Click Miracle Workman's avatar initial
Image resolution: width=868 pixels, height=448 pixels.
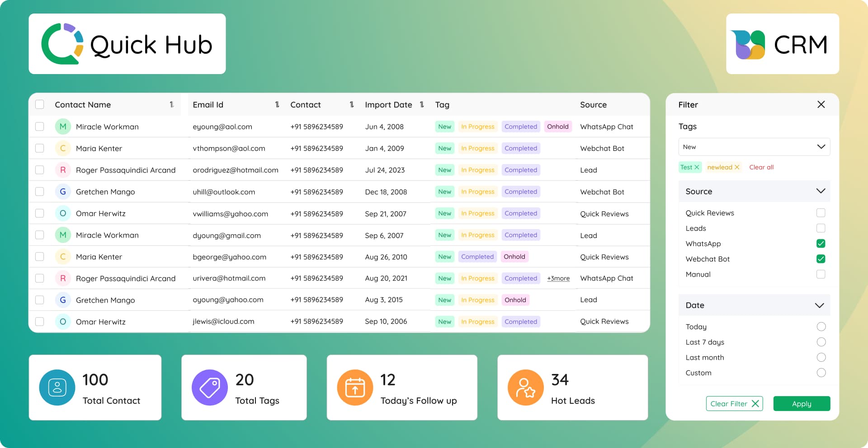pyautogui.click(x=63, y=126)
